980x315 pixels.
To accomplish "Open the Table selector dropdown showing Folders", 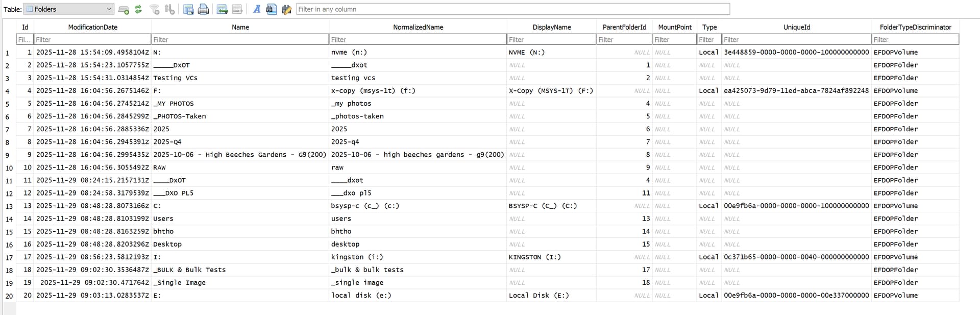I will click(68, 9).
